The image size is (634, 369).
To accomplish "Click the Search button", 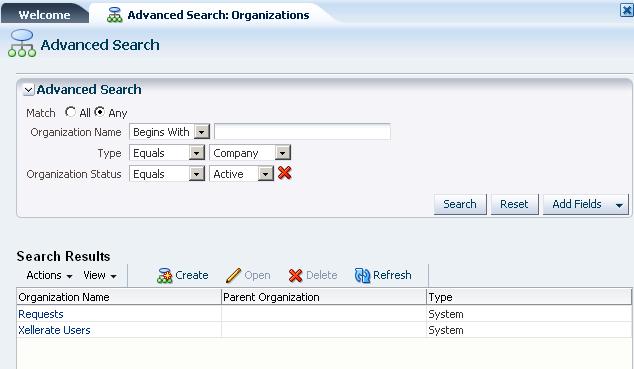I will pos(460,204).
